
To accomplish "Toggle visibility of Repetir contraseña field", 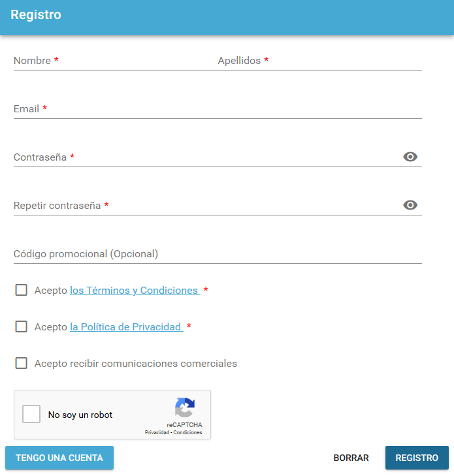I will pyautogui.click(x=410, y=205).
